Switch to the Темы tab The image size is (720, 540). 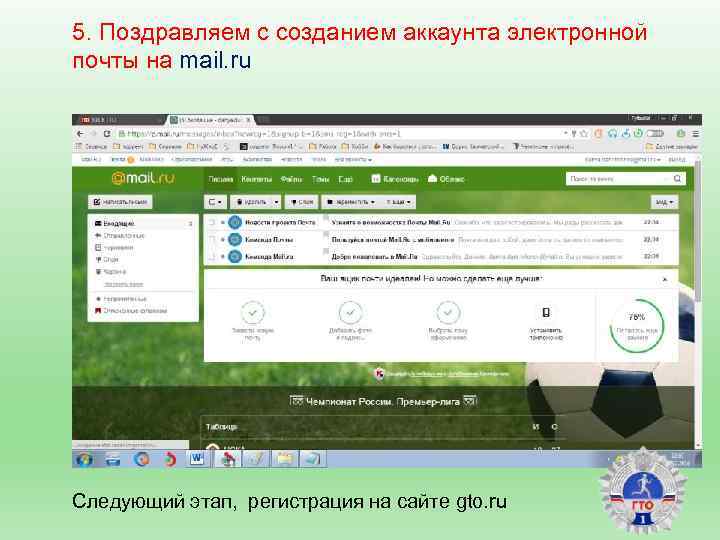321,179
